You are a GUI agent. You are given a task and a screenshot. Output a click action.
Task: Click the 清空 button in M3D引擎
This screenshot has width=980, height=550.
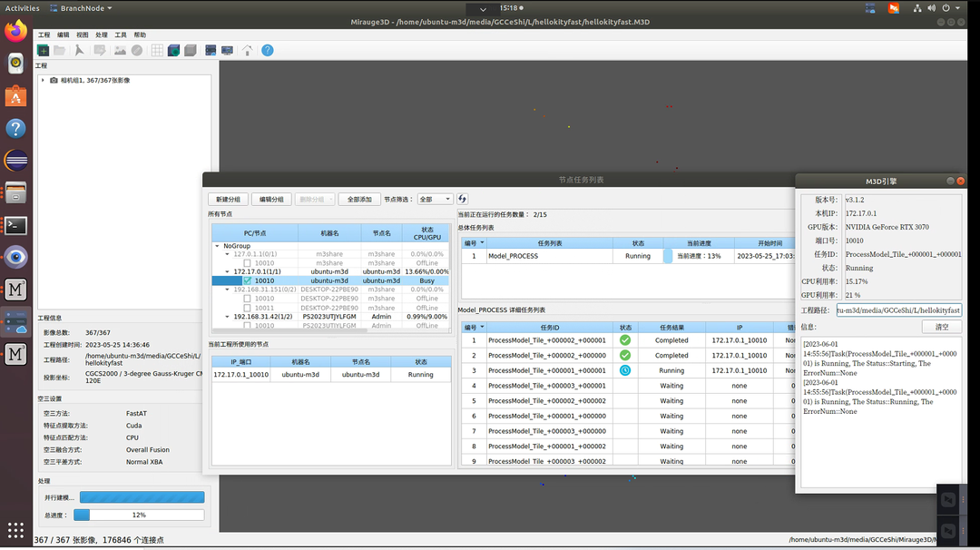point(942,327)
